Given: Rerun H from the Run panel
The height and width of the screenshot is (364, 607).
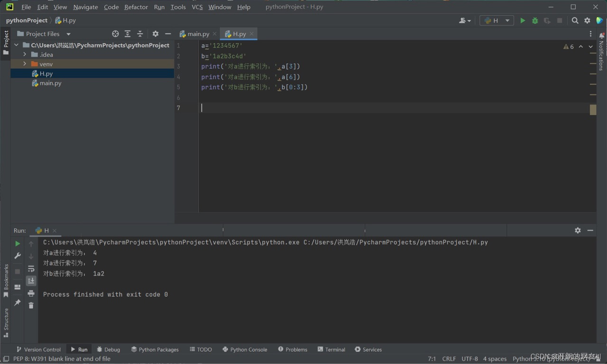Looking at the screenshot, I should (x=18, y=244).
